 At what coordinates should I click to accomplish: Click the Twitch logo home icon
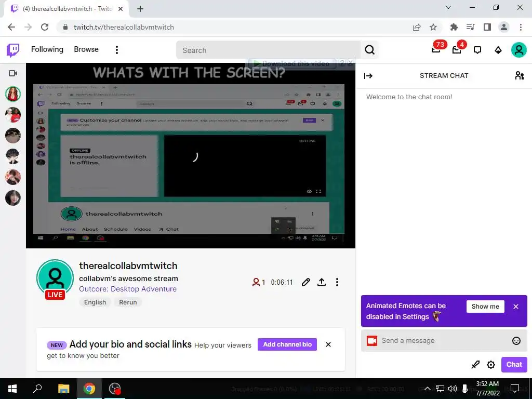pyautogui.click(x=13, y=50)
